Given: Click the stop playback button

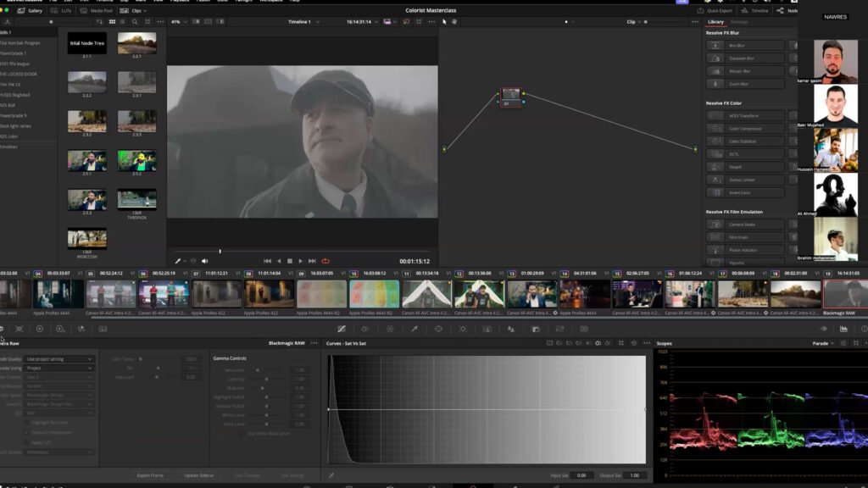Looking at the screenshot, I should pyautogui.click(x=290, y=261).
